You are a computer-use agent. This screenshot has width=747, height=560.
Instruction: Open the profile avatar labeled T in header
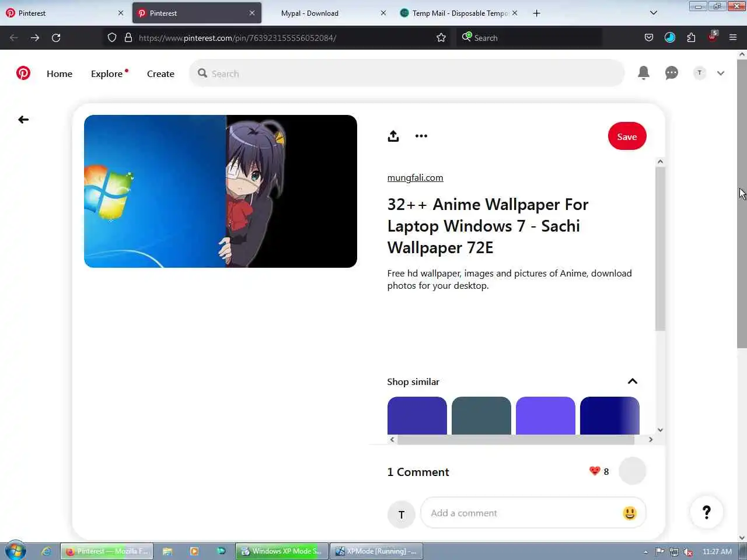click(700, 73)
